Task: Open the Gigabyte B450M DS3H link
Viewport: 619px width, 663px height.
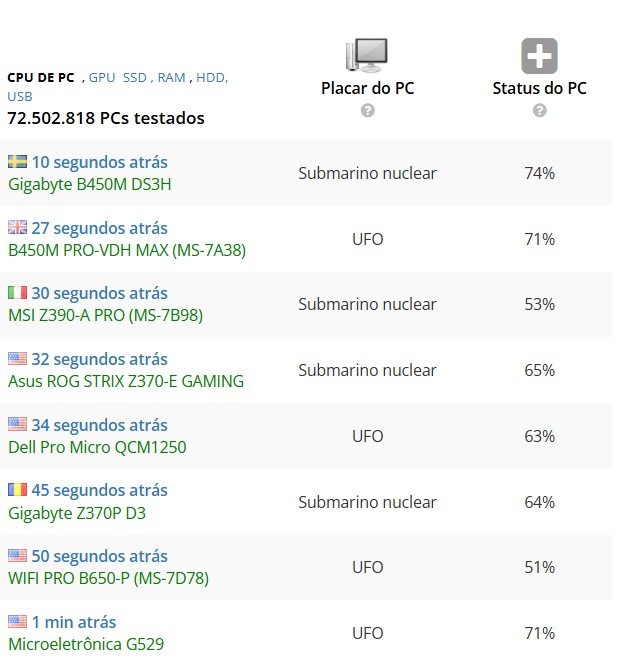Action: (x=88, y=184)
